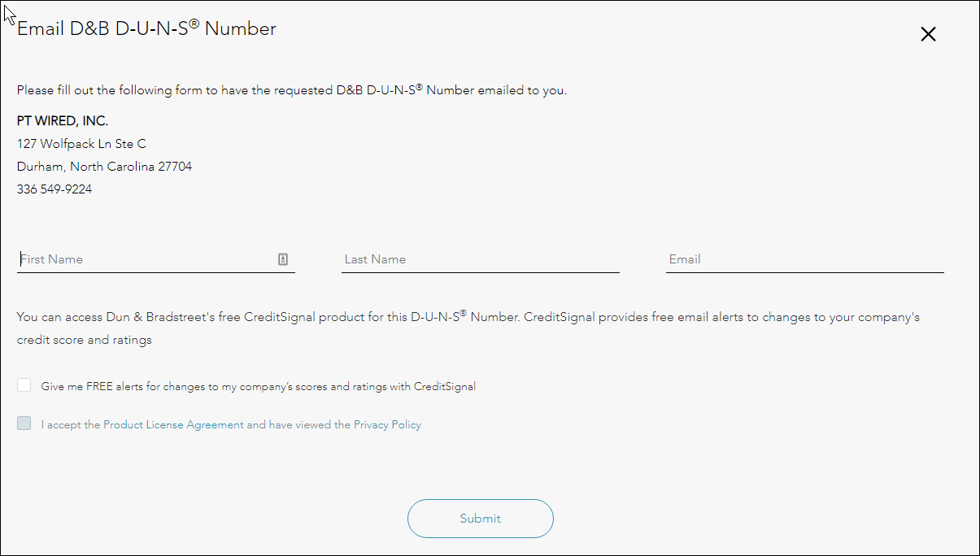This screenshot has height=556, width=980.
Task: Click the autofill contact icon in First Name
Action: click(283, 259)
